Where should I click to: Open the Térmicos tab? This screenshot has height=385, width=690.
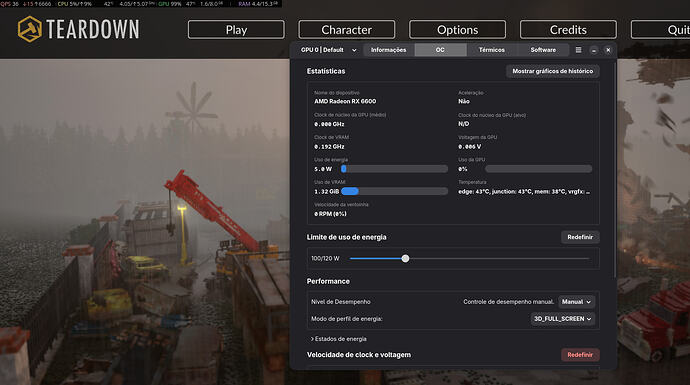492,50
